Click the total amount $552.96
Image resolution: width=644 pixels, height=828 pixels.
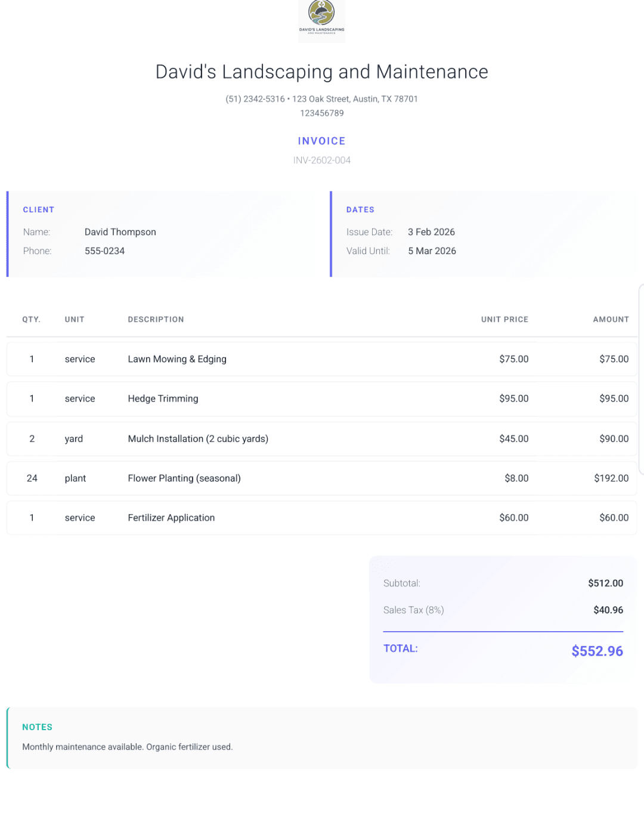(597, 651)
